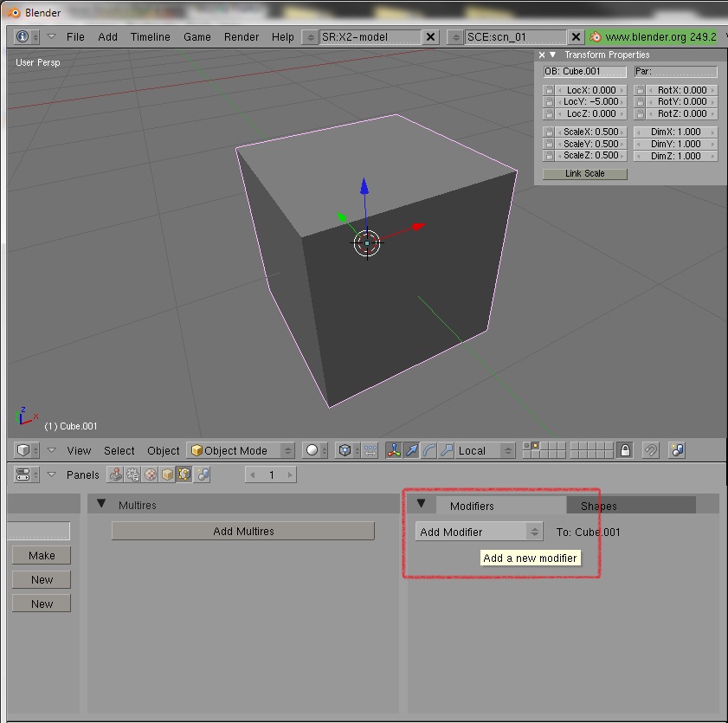Click the Link Scale button
The width and height of the screenshot is (728, 723).
tap(585, 173)
